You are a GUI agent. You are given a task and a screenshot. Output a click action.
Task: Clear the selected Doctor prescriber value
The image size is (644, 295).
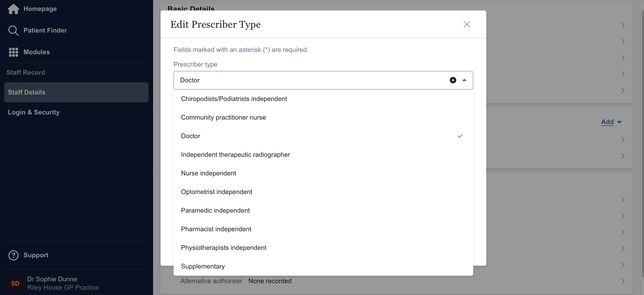point(453,80)
